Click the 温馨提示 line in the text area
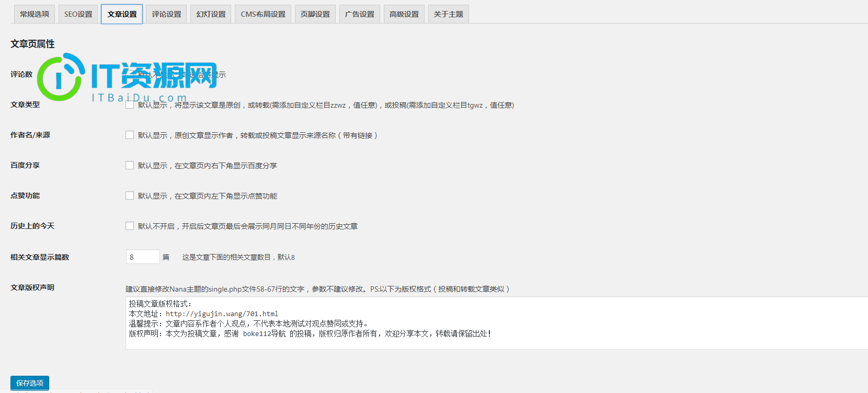This screenshot has width=868, height=393. (248, 324)
